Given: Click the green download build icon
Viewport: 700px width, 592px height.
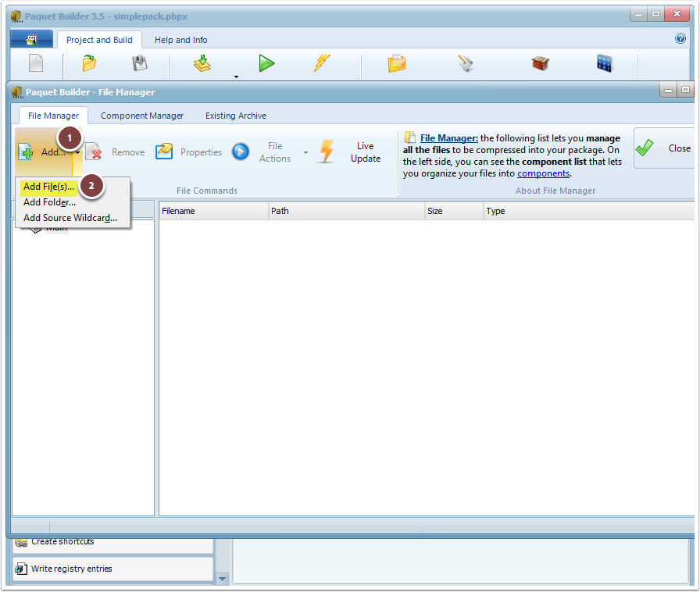Looking at the screenshot, I should (x=202, y=63).
